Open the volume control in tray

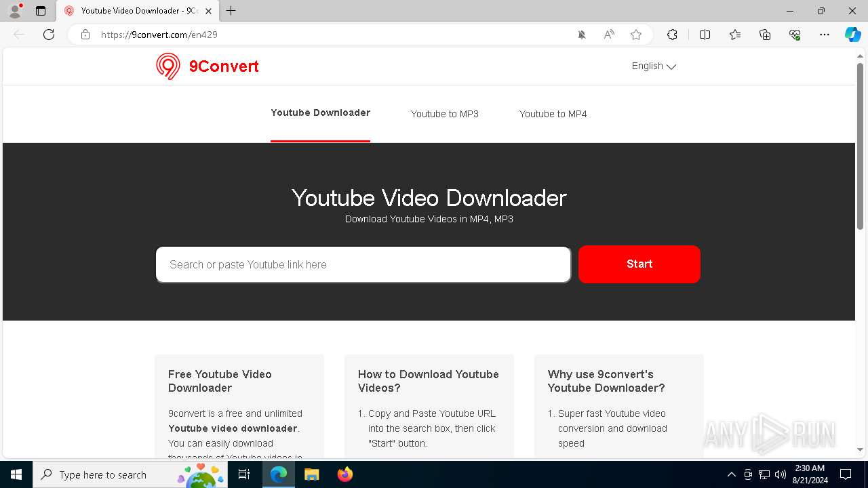point(781,474)
